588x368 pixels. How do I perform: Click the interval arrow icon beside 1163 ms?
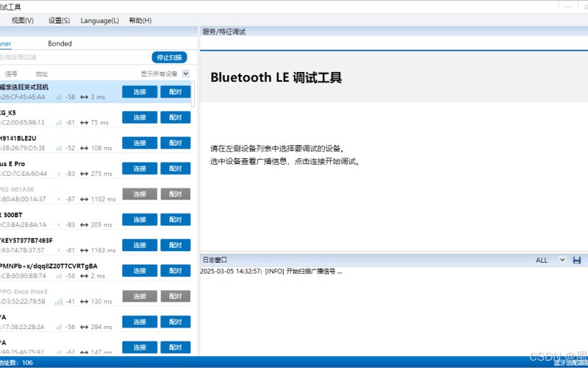click(x=84, y=250)
